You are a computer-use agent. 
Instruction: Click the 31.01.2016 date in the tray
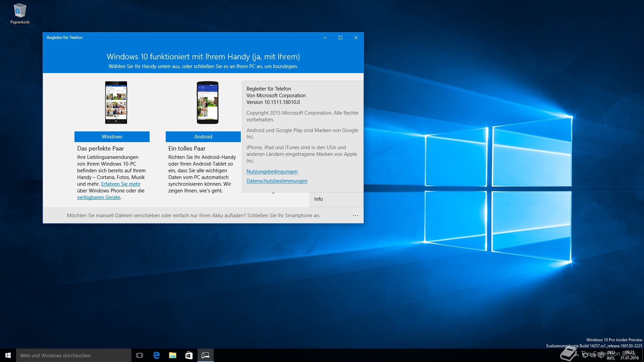tap(629, 358)
